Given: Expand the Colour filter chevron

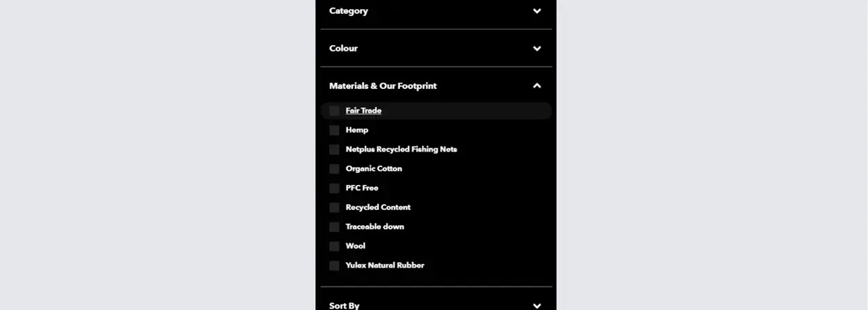Looking at the screenshot, I should coord(537,49).
